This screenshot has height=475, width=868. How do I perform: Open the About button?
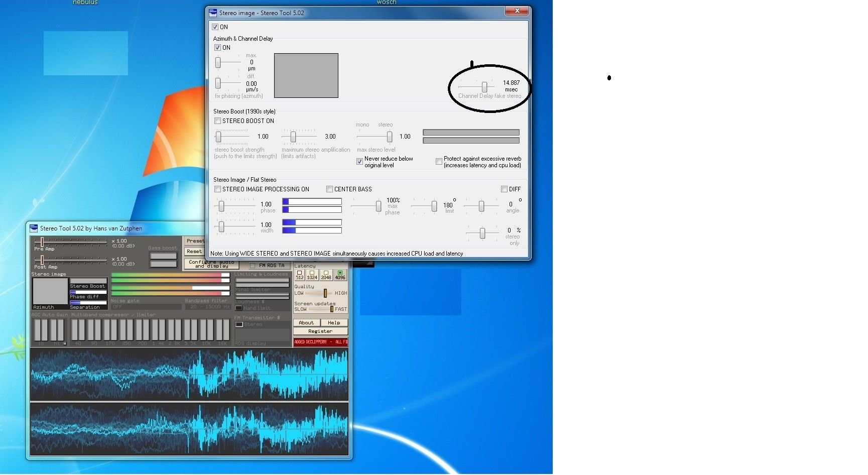pos(306,323)
